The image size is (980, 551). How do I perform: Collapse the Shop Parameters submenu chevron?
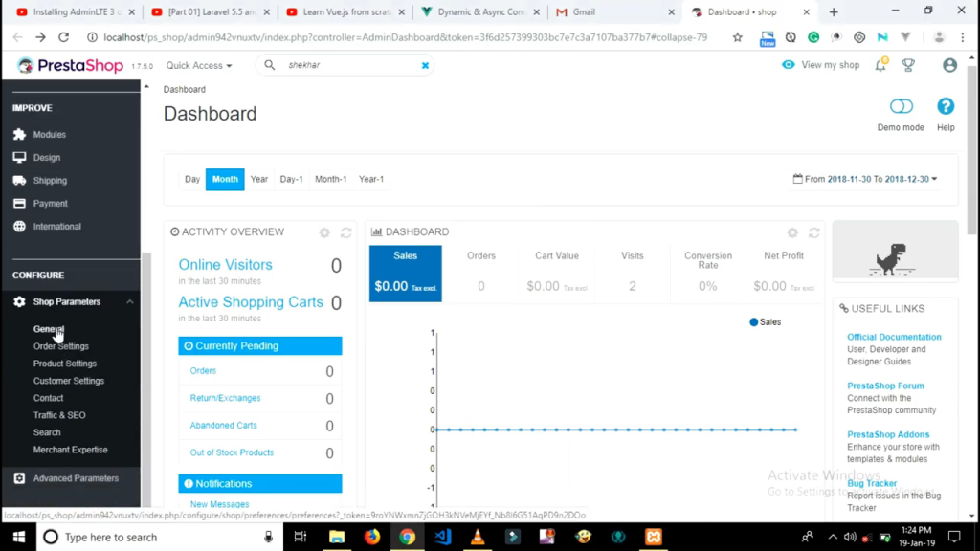coord(130,301)
